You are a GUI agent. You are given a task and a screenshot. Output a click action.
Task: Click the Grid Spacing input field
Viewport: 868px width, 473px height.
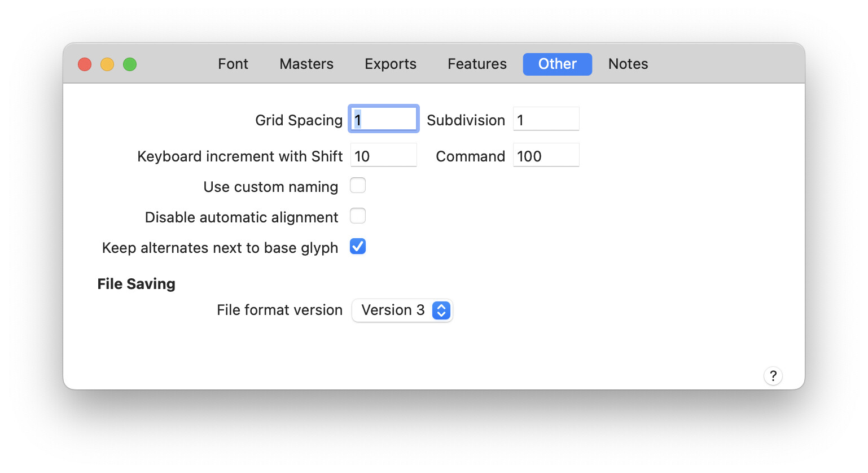coord(384,119)
